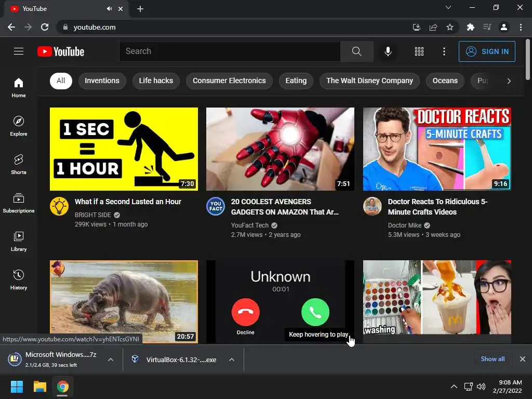The image size is (532, 399).
Task: Select the Life hacks filter chip
Action: click(x=156, y=81)
